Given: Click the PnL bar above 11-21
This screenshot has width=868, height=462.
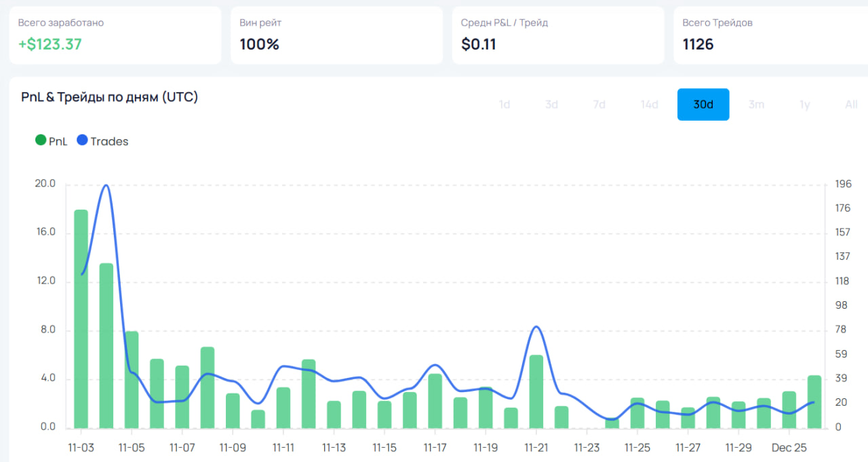Looking at the screenshot, I should pos(536,391).
